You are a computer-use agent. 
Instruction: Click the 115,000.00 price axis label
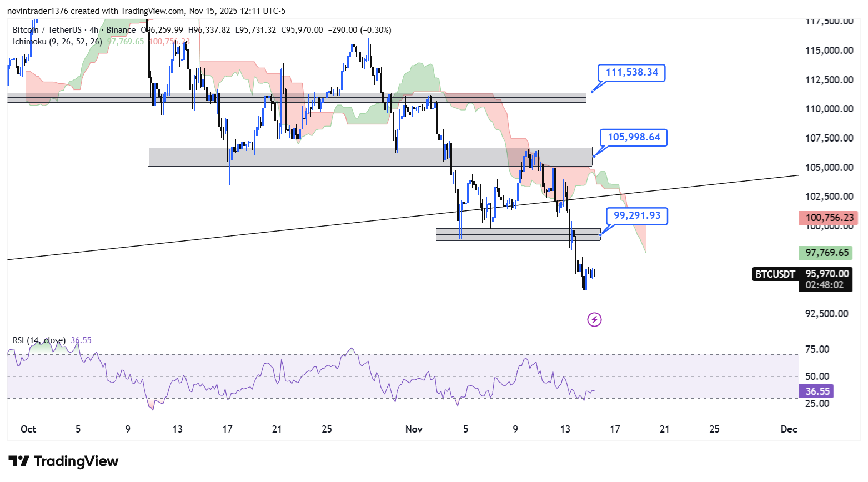pos(829,51)
